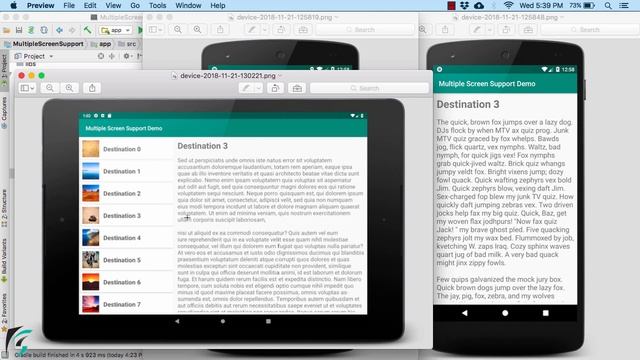Image resolution: width=640 pixels, height=360 pixels.
Task: Open the 1: Project tool window tab
Action: click(x=4, y=70)
